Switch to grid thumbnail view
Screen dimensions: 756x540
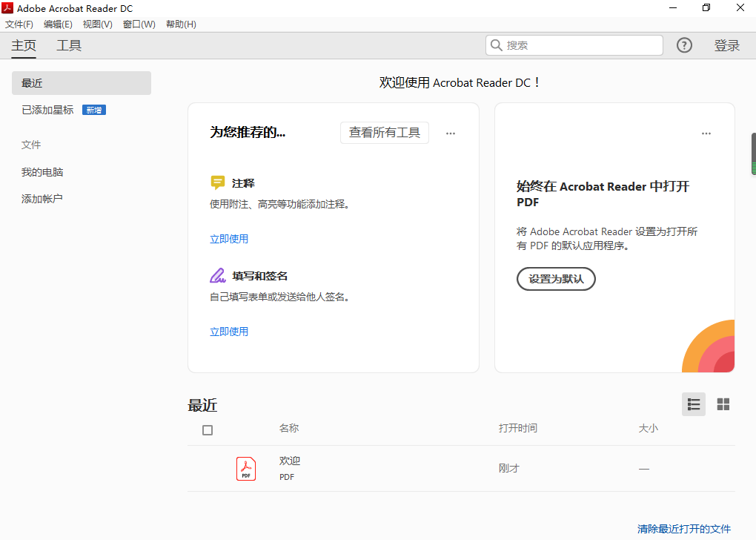pos(723,404)
